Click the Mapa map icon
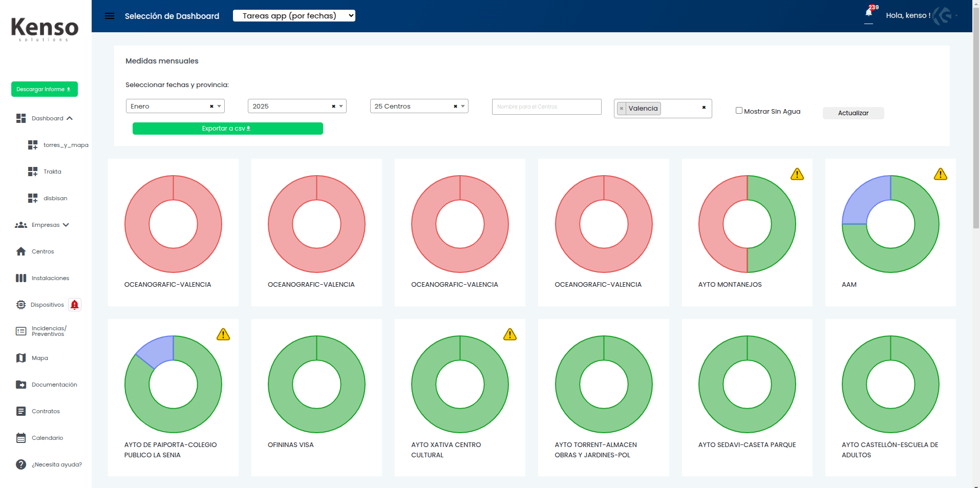Image resolution: width=980 pixels, height=488 pixels. (21, 358)
